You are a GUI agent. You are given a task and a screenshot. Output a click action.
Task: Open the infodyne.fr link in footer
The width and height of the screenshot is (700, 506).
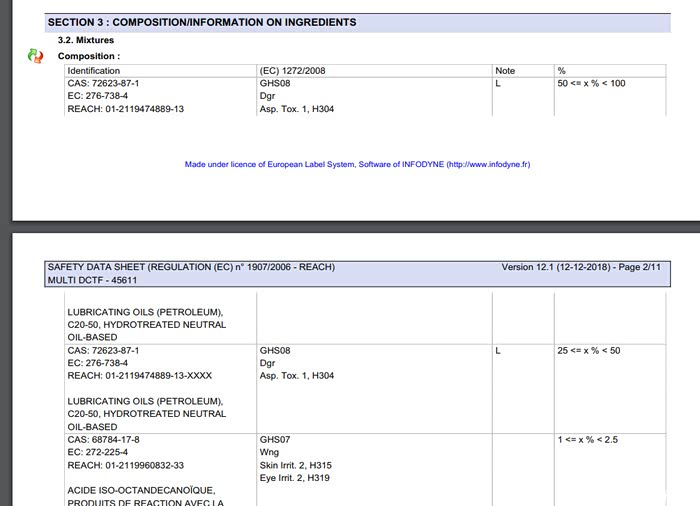488,164
